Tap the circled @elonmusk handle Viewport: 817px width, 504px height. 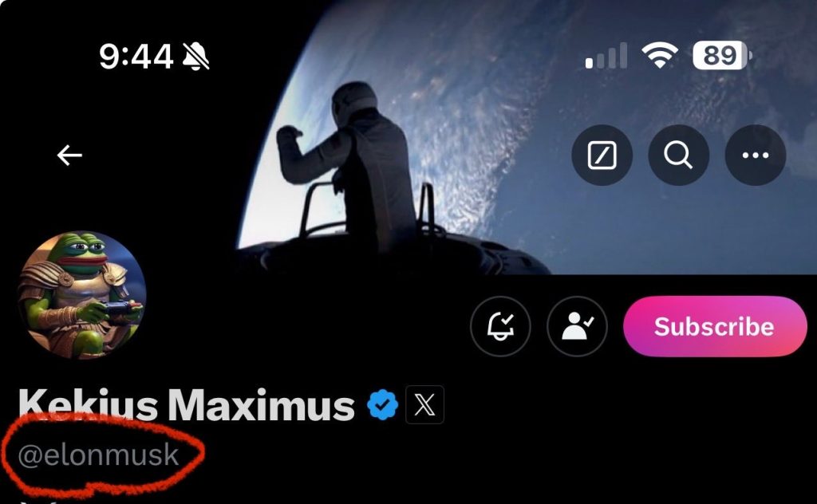coord(98,455)
